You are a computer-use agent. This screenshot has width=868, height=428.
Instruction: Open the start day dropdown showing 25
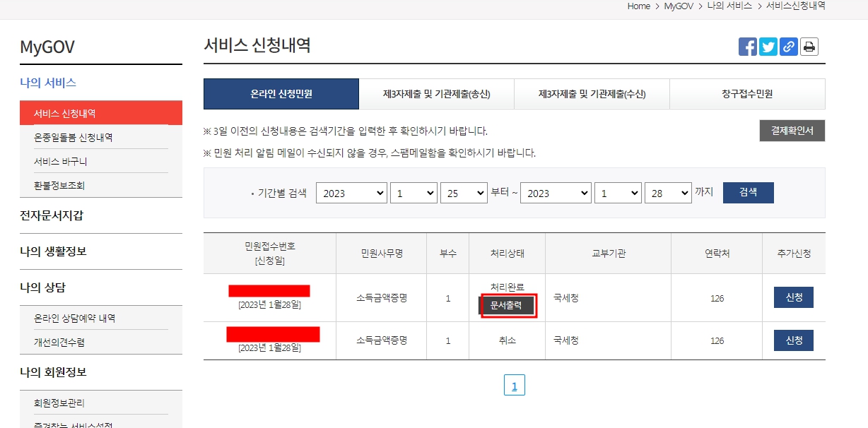(x=464, y=192)
